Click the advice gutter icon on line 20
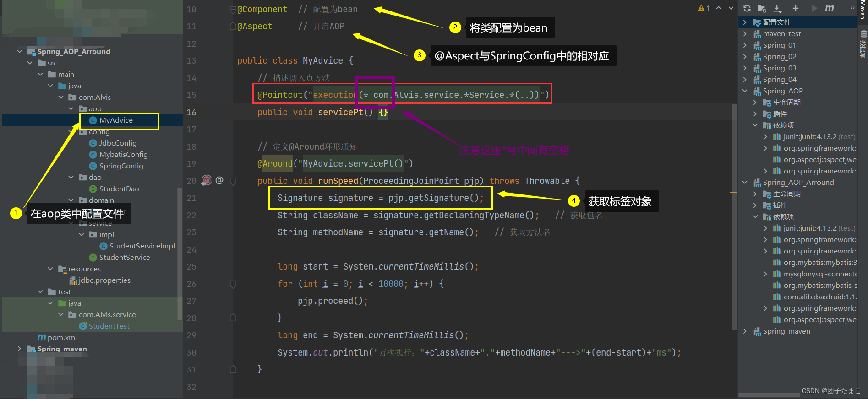Screen dimensions: 868x399 207,180
